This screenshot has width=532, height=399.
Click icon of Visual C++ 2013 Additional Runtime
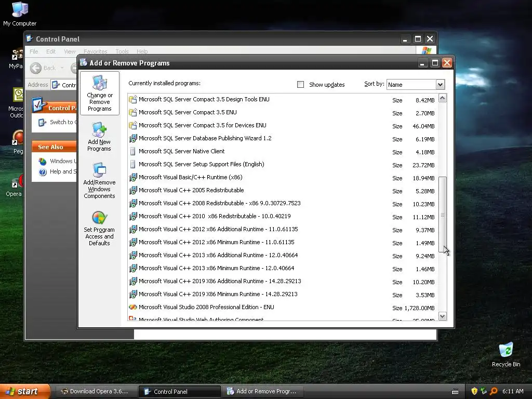(133, 255)
